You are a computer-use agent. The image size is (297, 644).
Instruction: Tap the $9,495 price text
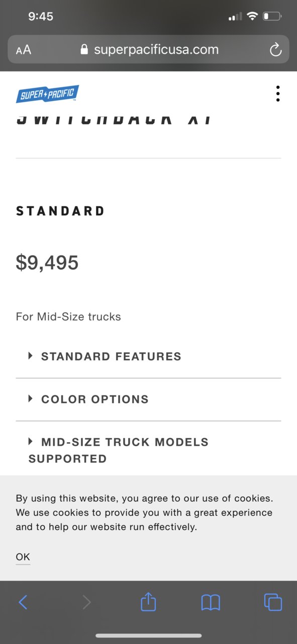(x=47, y=263)
